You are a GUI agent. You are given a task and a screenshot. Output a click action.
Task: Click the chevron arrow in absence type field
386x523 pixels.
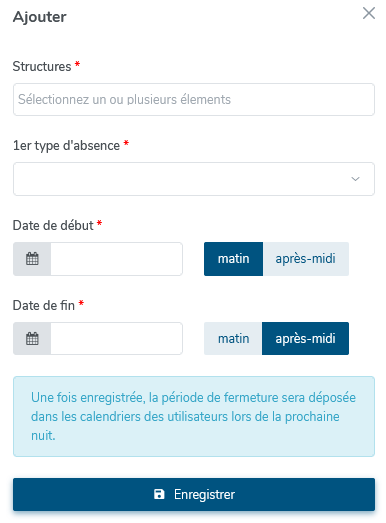point(355,179)
